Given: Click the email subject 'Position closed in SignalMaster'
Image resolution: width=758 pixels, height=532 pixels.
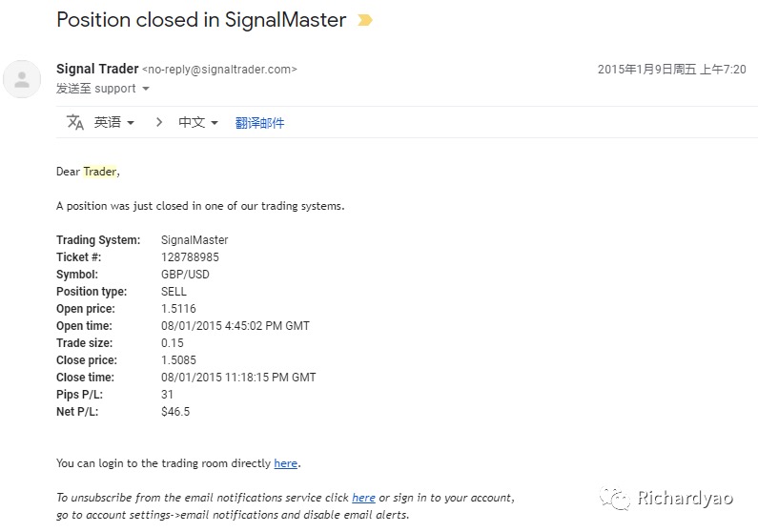Looking at the screenshot, I should pos(201,20).
